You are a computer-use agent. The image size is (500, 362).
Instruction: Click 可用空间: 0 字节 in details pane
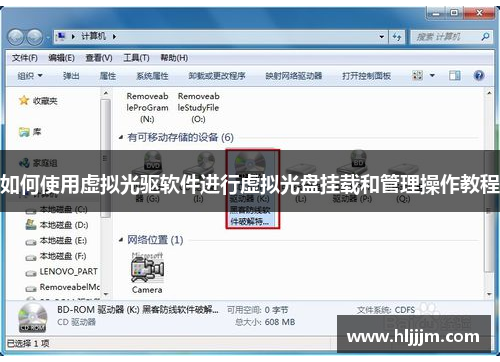pos(258,310)
